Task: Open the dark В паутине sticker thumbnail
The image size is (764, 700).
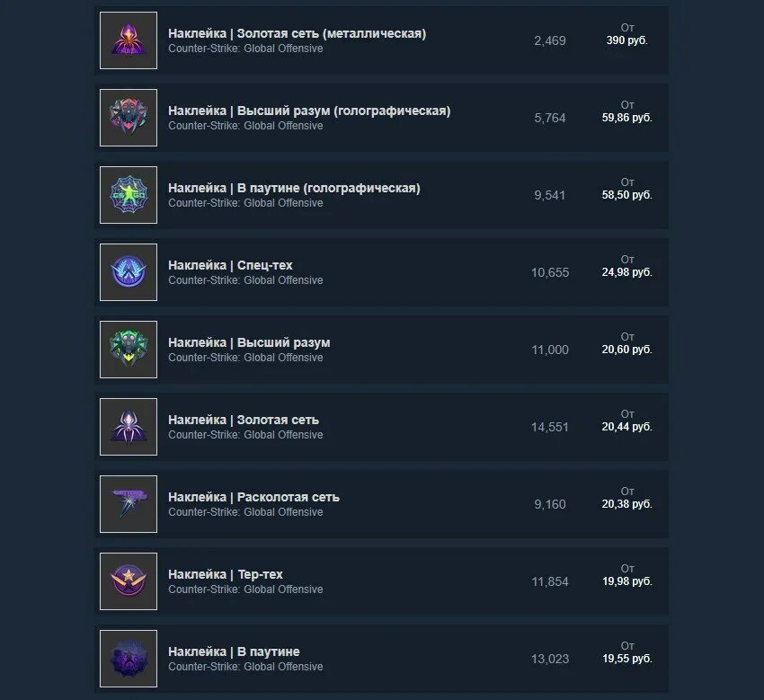Action: tap(129, 659)
